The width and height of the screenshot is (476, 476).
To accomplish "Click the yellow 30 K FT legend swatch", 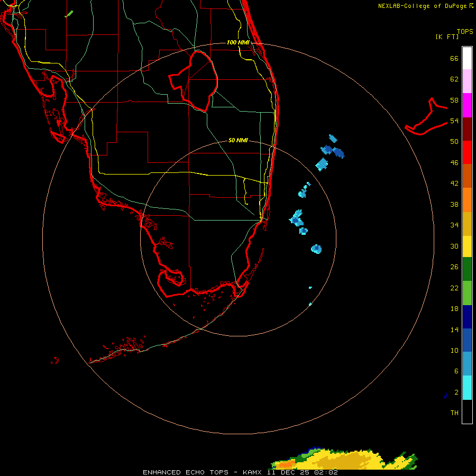I will tap(467, 246).
